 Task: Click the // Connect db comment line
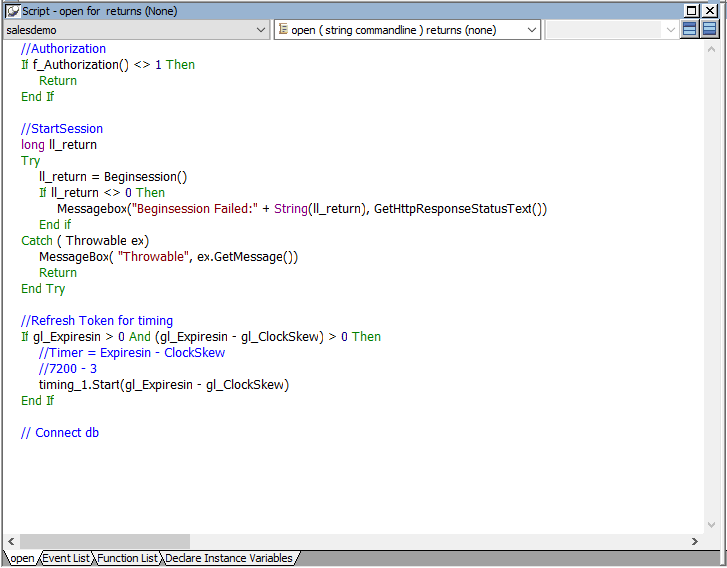(x=60, y=433)
